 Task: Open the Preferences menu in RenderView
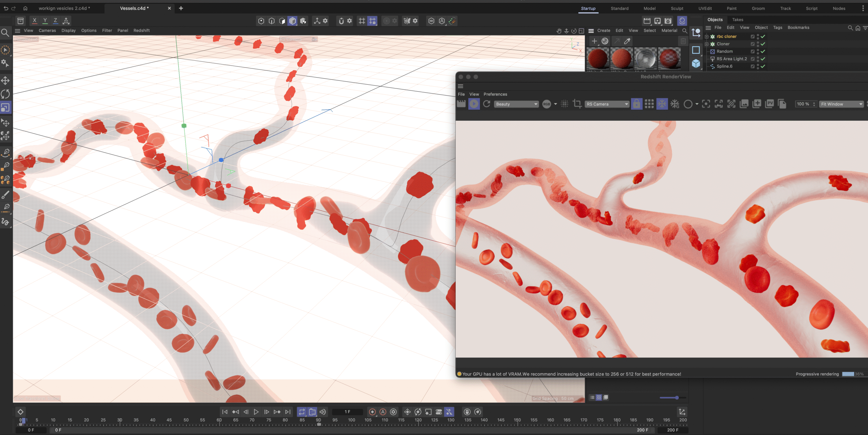[495, 94]
